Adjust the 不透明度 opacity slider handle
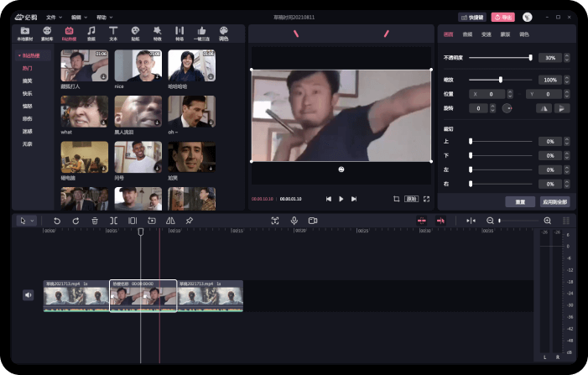The height and width of the screenshot is (375, 588). pyautogui.click(x=530, y=58)
